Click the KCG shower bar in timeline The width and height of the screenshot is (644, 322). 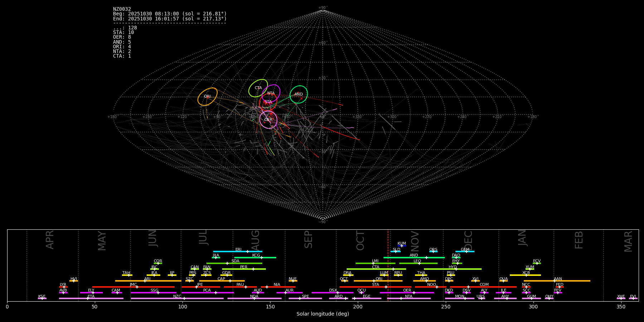tap(255, 257)
